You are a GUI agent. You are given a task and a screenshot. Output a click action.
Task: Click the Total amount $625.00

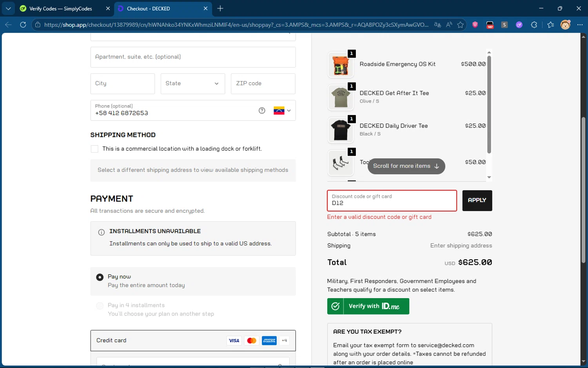[475, 262]
